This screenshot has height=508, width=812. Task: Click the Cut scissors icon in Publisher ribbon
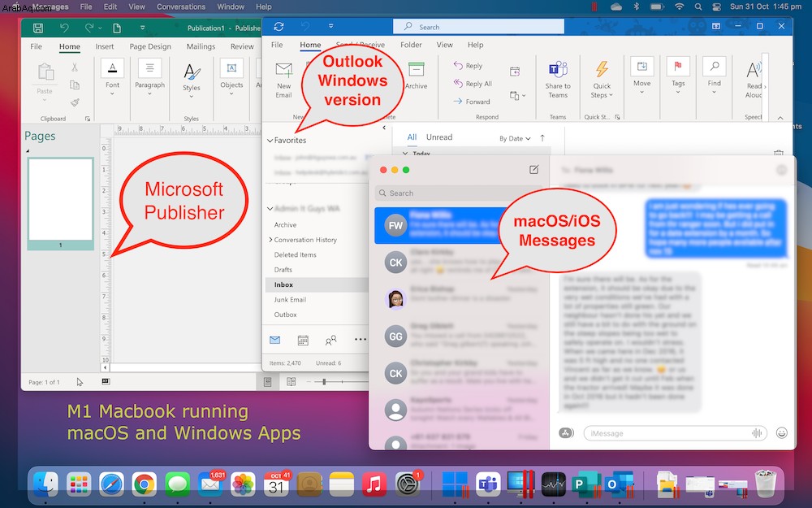pyautogui.click(x=75, y=67)
